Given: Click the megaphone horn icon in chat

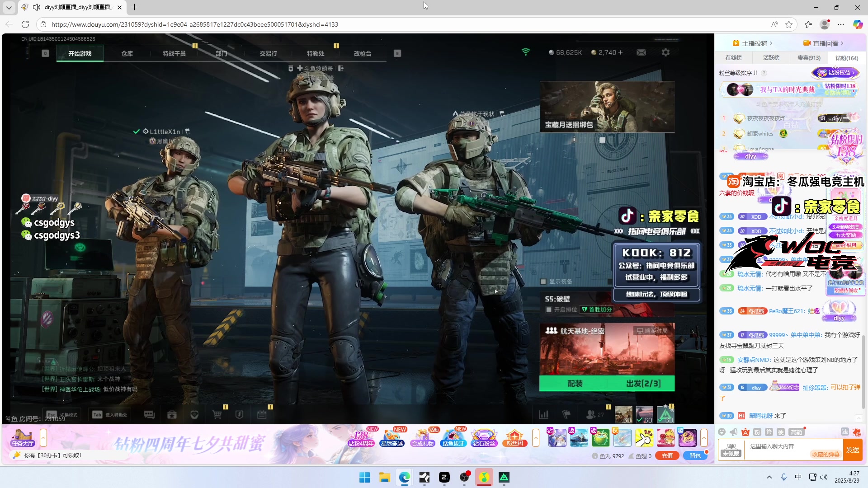Looking at the screenshot, I should pyautogui.click(x=734, y=432).
